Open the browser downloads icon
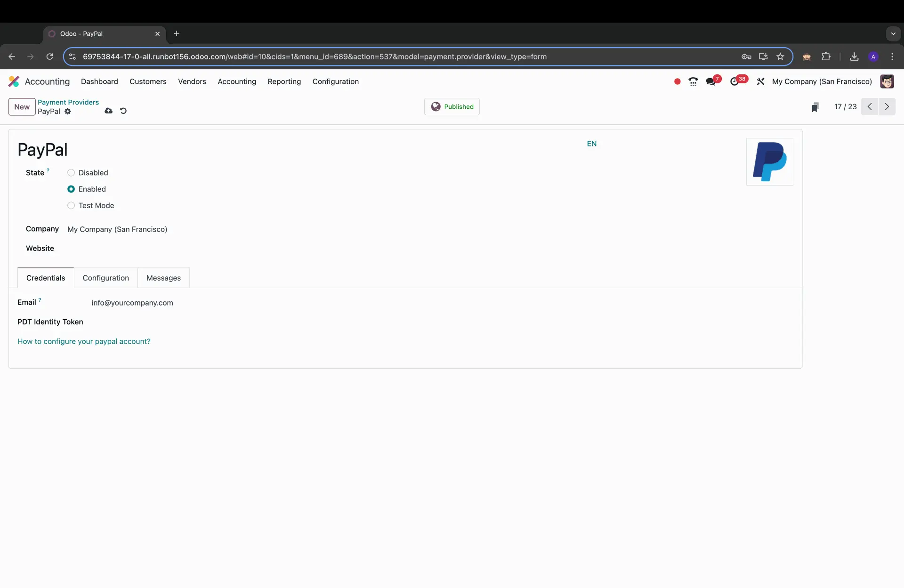This screenshot has height=588, width=904. [x=854, y=56]
